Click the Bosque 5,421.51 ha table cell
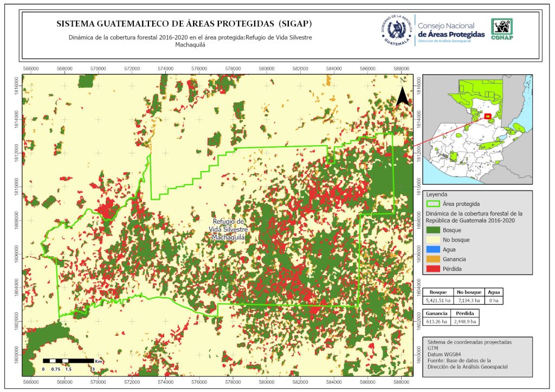The height and width of the screenshot is (392, 555). tap(438, 300)
